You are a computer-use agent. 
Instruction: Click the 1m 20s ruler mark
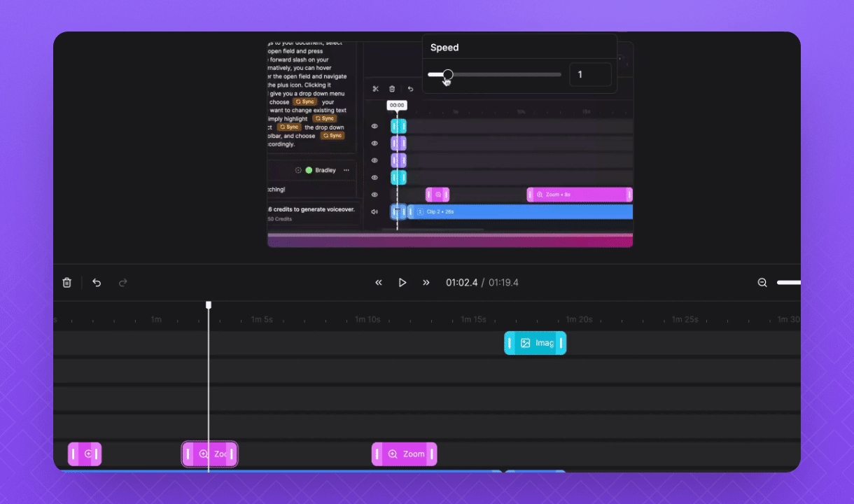(x=580, y=319)
